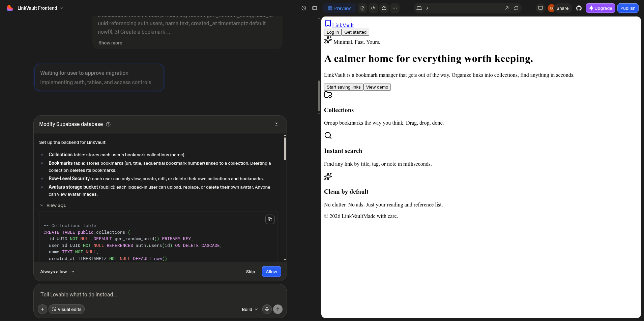
Task: Open the cloud icon in toolbar
Action: (384, 8)
